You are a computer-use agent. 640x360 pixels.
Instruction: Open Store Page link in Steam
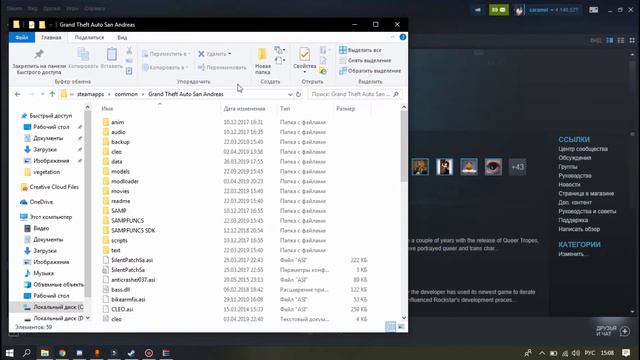[586, 193]
